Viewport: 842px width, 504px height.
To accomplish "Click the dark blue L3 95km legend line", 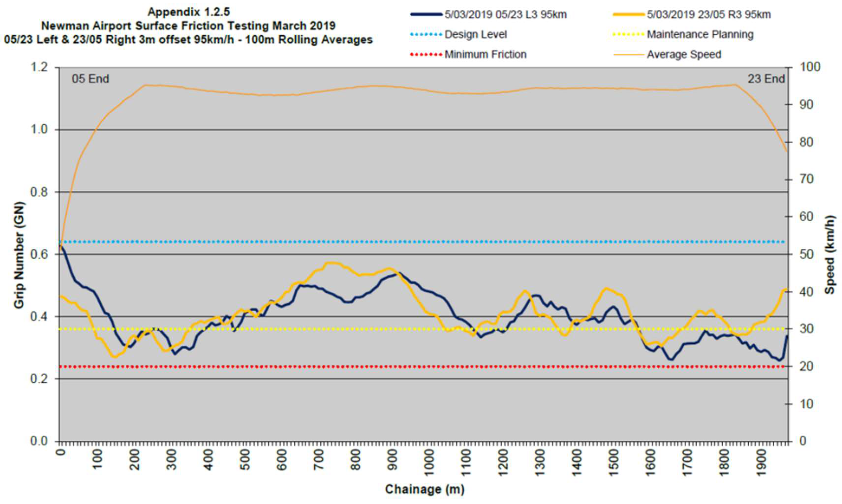I will pyautogui.click(x=427, y=15).
